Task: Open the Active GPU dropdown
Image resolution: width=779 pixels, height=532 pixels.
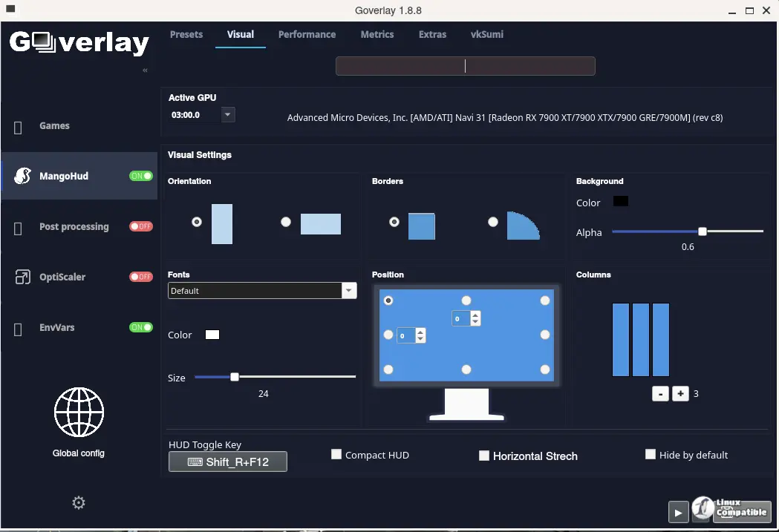Action: tap(227, 115)
